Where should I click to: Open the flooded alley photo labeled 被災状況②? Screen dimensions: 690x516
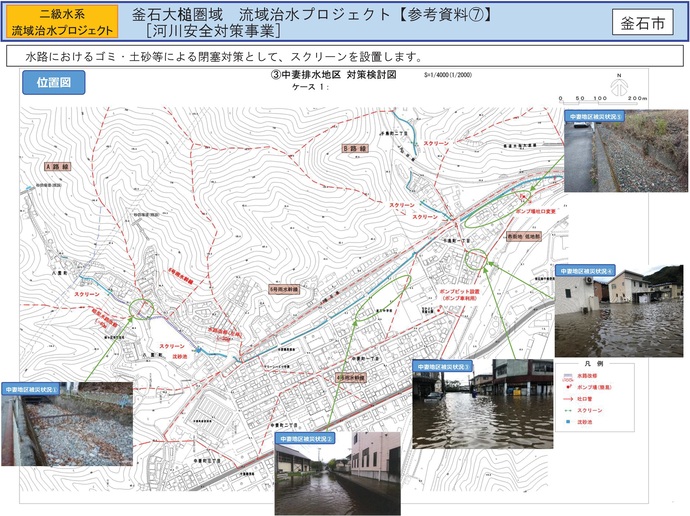click(337, 473)
